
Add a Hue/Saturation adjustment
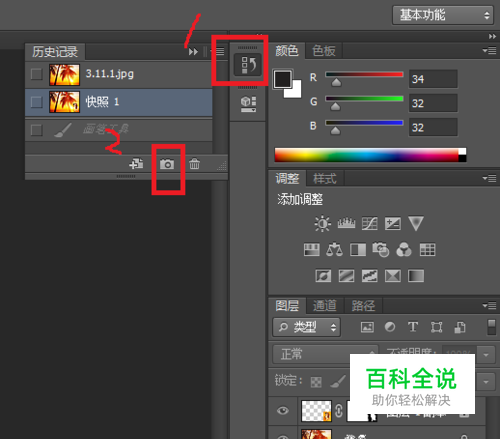pyautogui.click(x=312, y=250)
